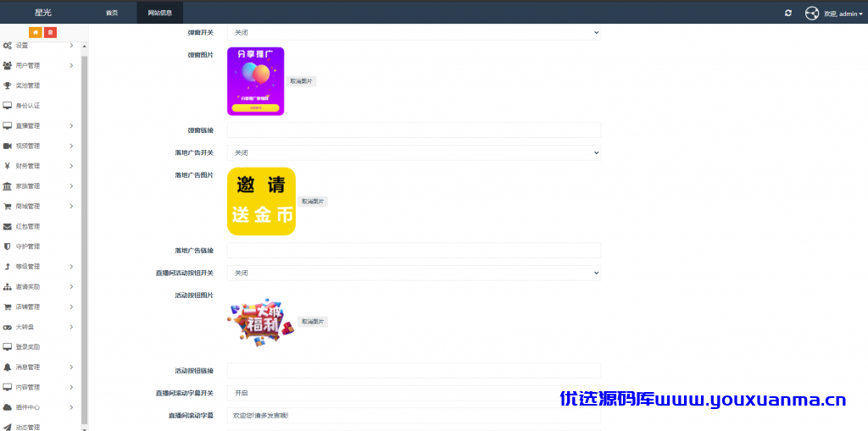Open the 欢迎, admin user menu
Image resolution: width=868 pixels, height=431 pixels.
[x=843, y=14]
